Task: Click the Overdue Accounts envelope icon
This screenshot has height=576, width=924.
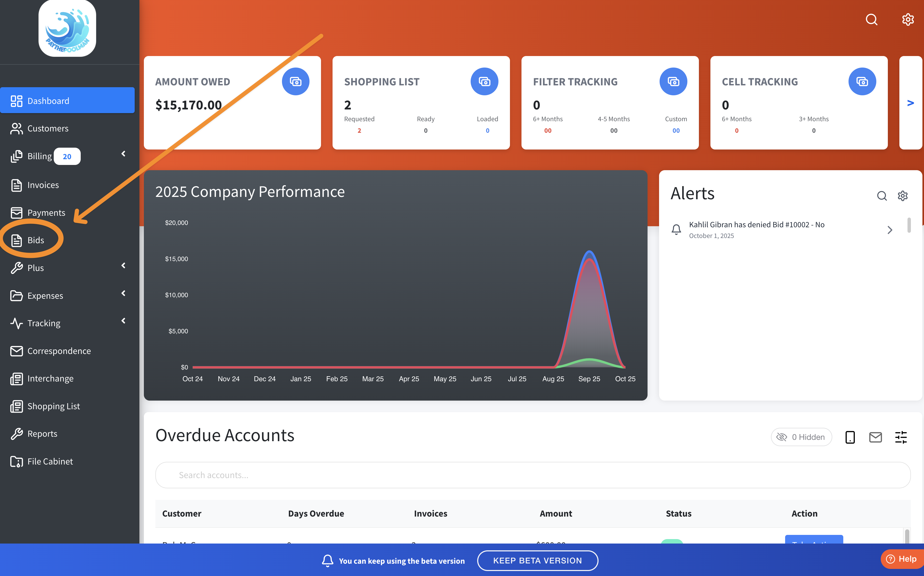Action: point(875,437)
